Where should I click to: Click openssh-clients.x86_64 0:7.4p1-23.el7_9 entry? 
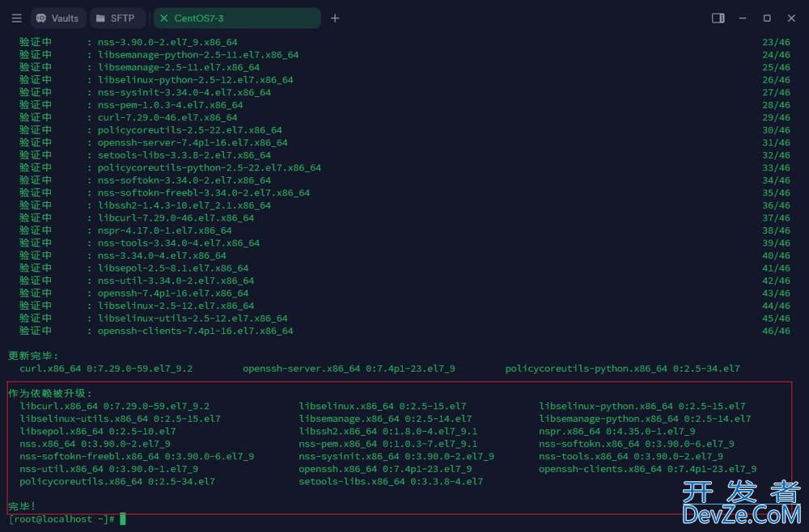[x=647, y=469]
